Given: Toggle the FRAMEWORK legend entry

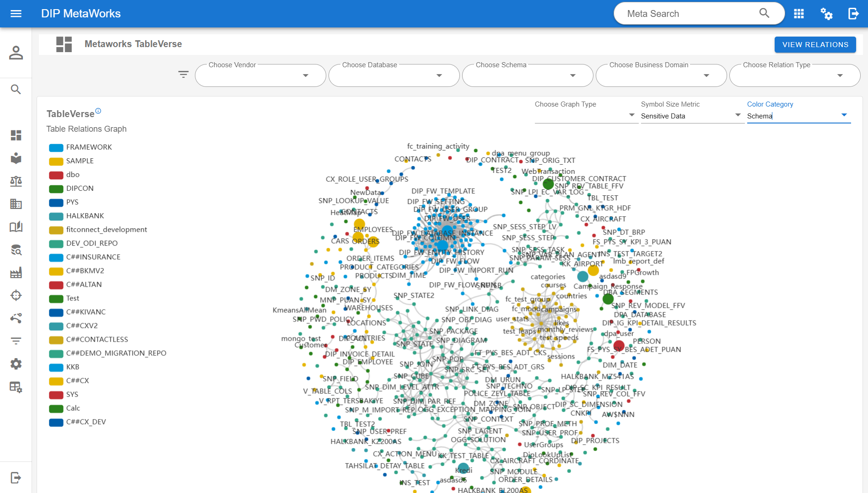Looking at the screenshot, I should click(81, 147).
